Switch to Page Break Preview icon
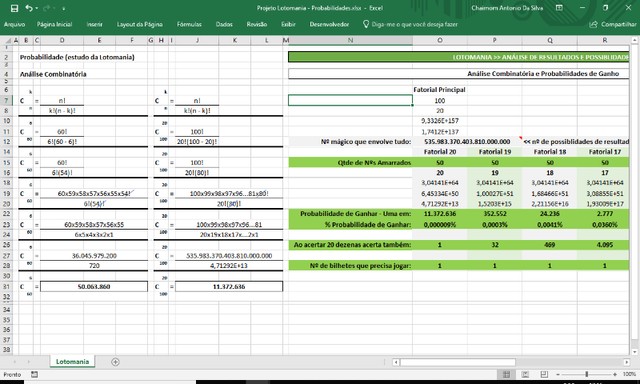 pyautogui.click(x=544, y=374)
